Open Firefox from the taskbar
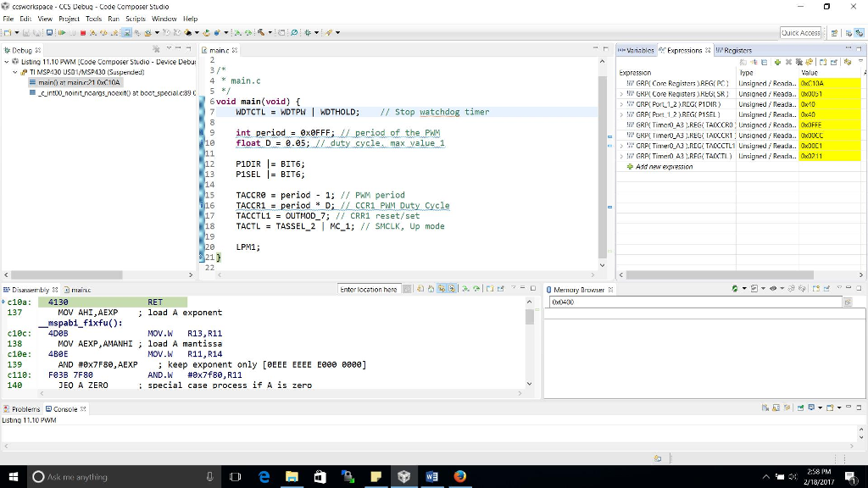Screen dimensions: 868x488 click(460, 476)
